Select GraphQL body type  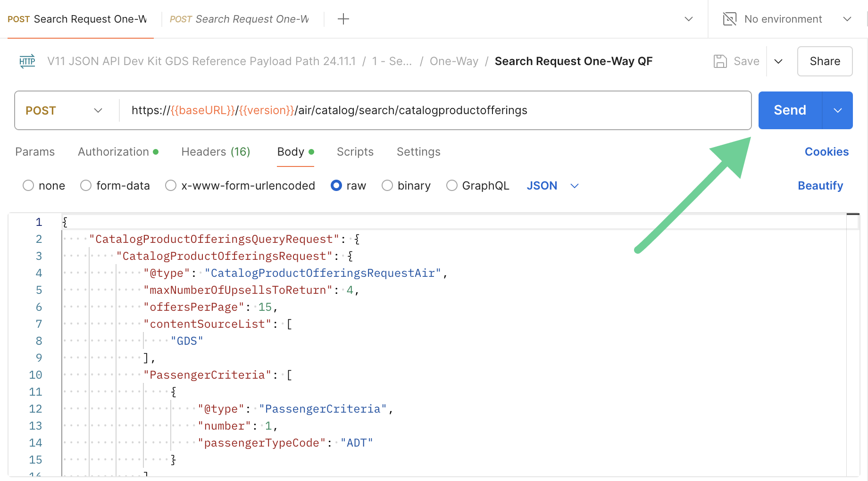[452, 186]
